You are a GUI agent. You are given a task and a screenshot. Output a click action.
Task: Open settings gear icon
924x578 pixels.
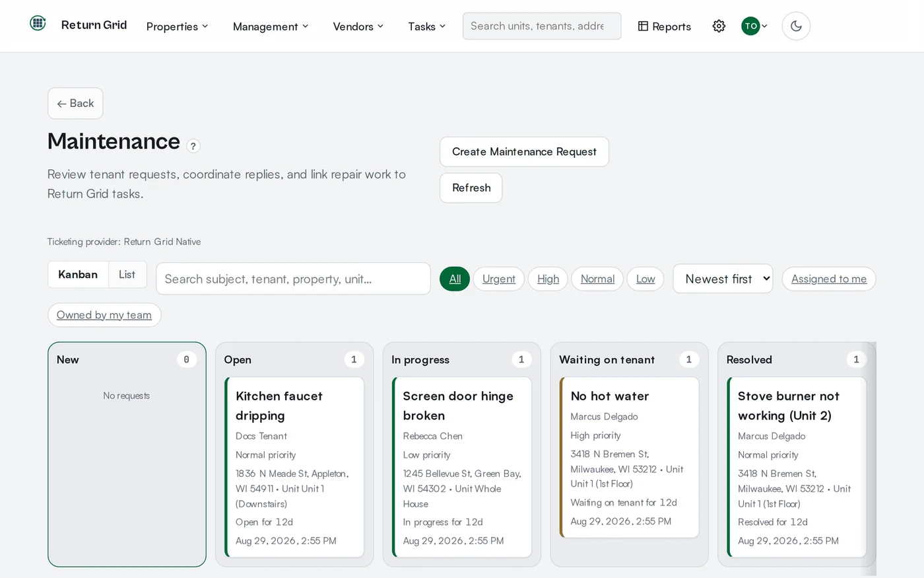coord(719,26)
